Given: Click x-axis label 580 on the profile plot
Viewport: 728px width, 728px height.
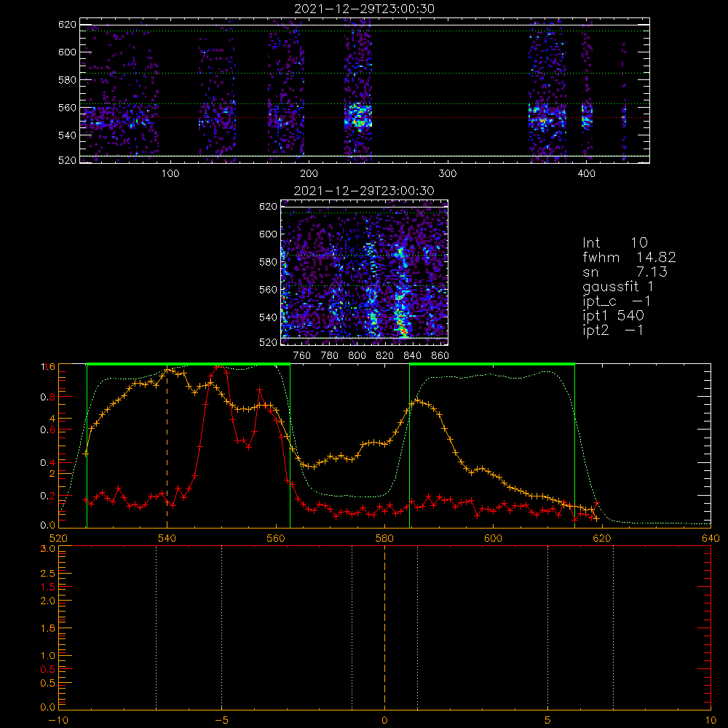Looking at the screenshot, I should (x=384, y=539).
